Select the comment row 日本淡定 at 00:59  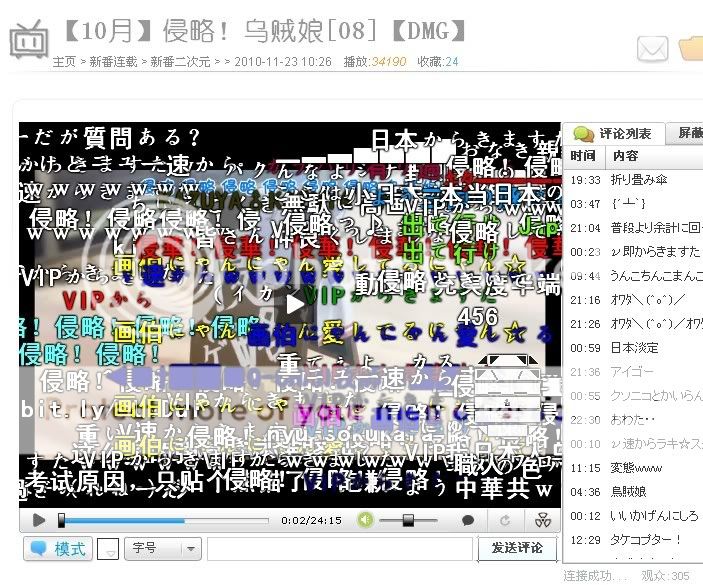(x=633, y=348)
